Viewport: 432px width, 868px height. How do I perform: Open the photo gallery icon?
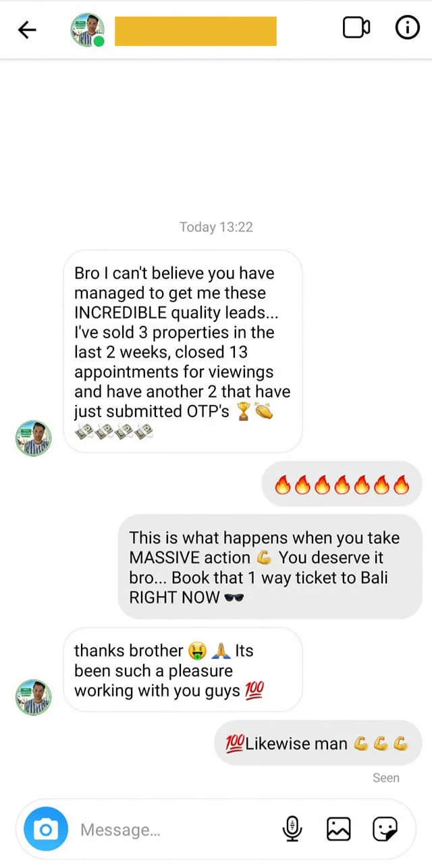(x=339, y=828)
